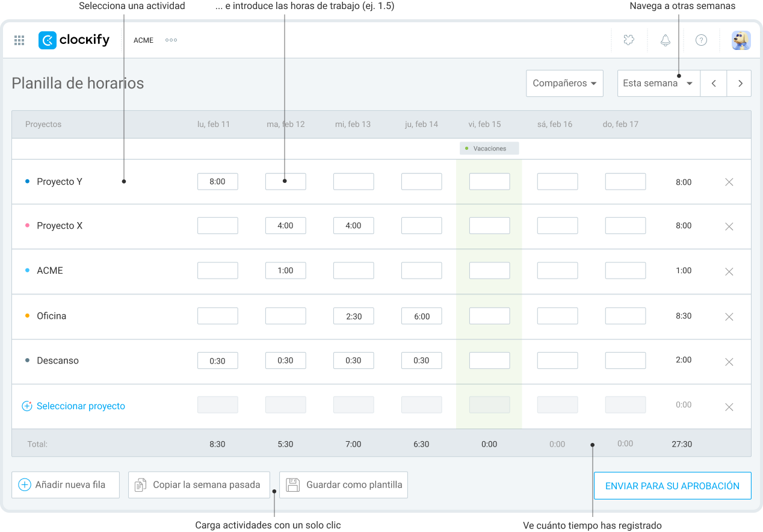Viewport: 763px width, 532px height.
Task: Go to the previous week arrow
Action: click(x=714, y=84)
